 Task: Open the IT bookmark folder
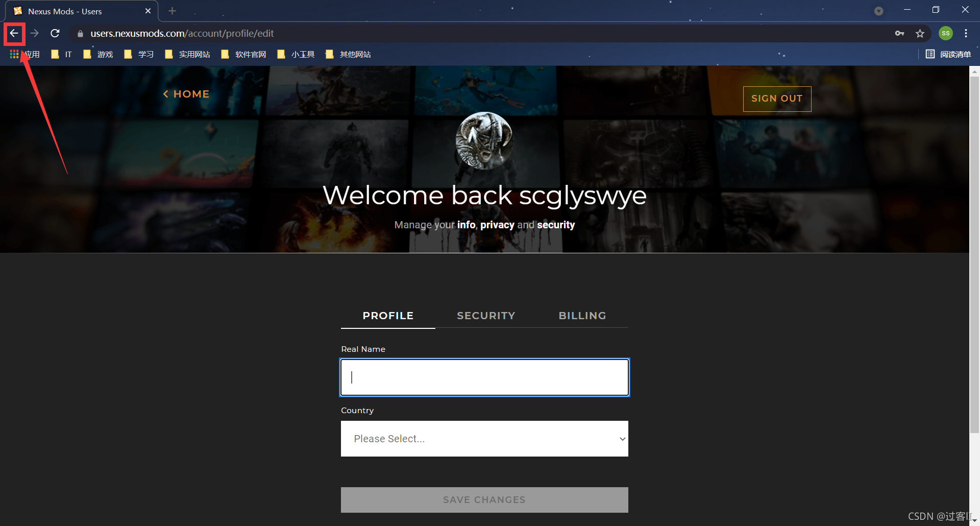(x=62, y=54)
